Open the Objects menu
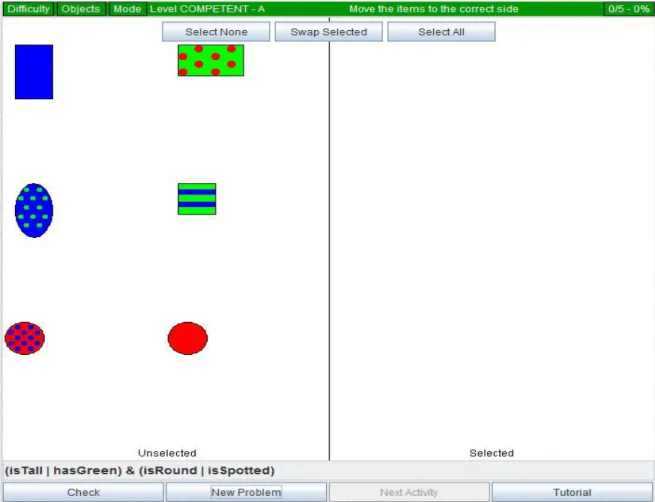Screen dimensions: 655x502 81,9
